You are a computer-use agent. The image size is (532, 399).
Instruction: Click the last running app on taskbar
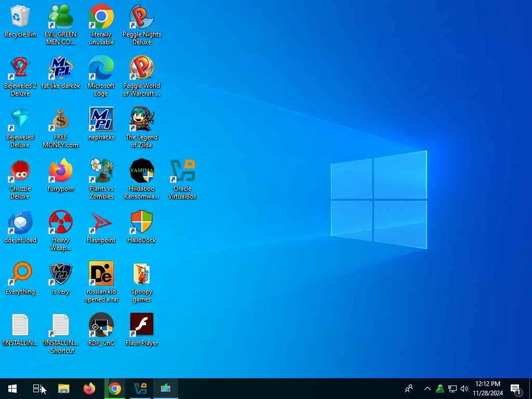[x=166, y=389]
